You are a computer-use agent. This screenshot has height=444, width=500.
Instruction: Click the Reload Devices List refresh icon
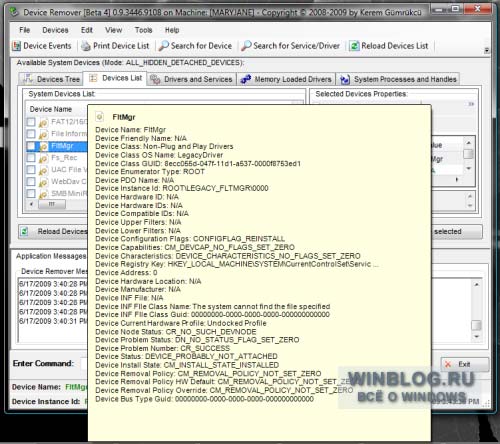[x=354, y=46]
